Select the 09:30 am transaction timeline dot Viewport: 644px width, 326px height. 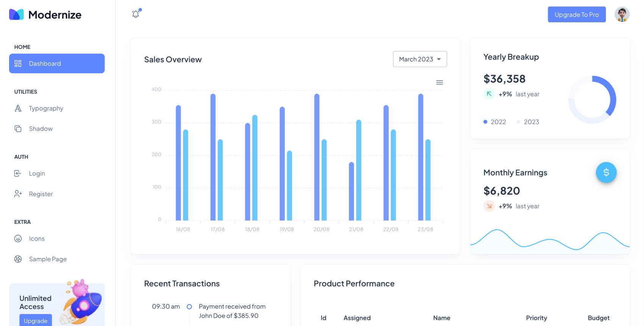[189, 307]
